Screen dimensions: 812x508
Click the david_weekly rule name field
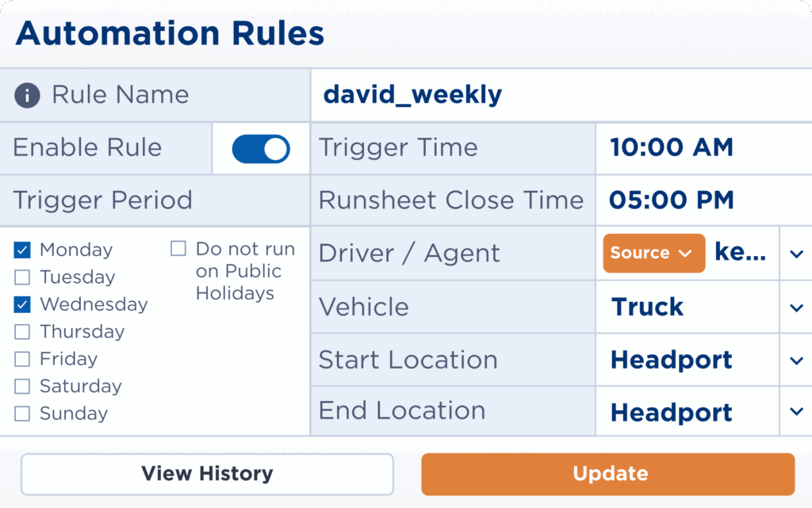click(x=555, y=95)
